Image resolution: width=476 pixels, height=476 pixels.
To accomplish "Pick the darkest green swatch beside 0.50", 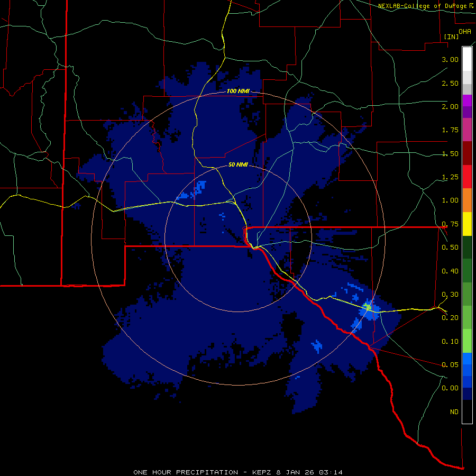I will point(467,247).
